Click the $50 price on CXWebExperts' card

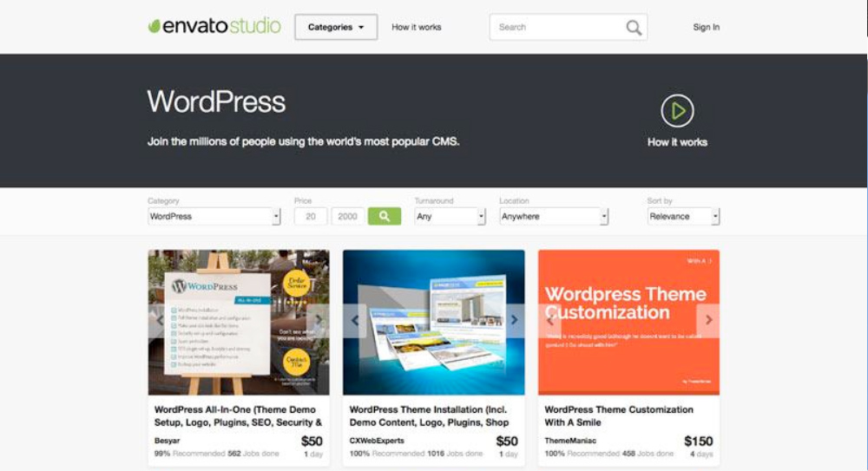[507, 442]
